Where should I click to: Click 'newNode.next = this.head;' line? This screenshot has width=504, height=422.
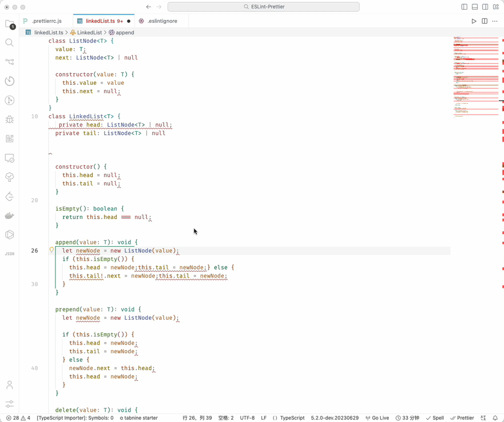(112, 368)
